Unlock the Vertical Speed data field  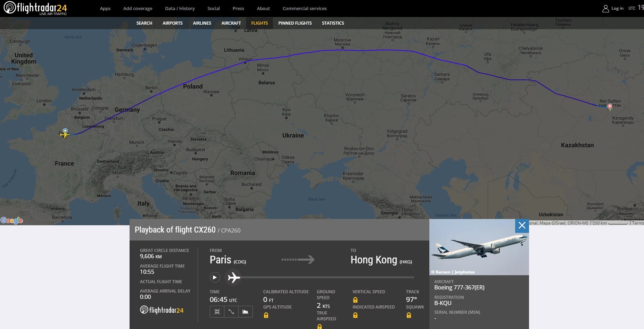point(355,299)
